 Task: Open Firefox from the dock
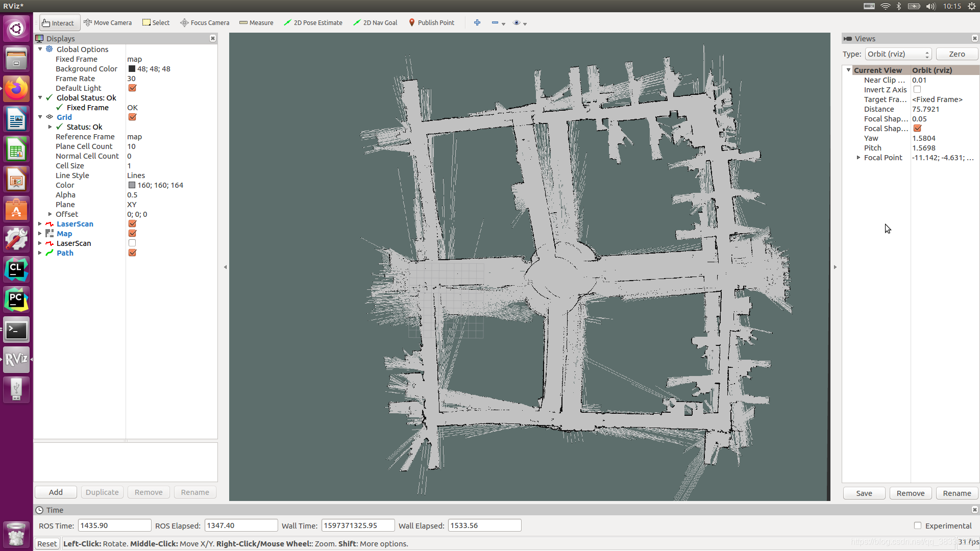tap(16, 89)
